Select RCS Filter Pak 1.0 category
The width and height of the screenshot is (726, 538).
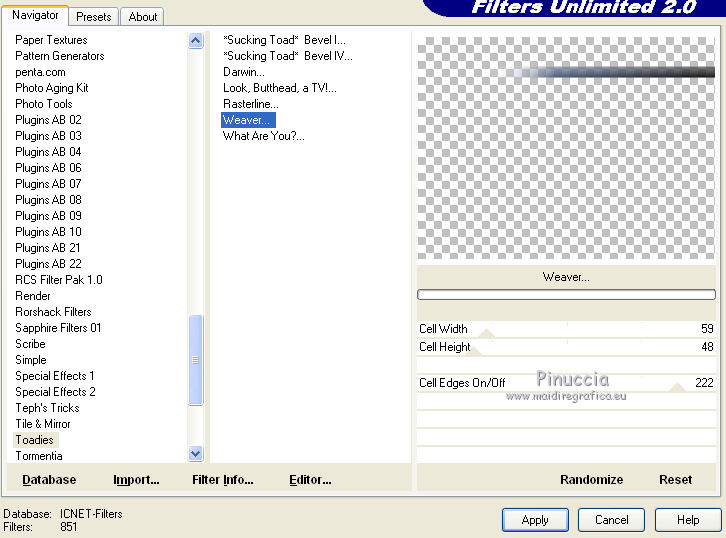59,280
